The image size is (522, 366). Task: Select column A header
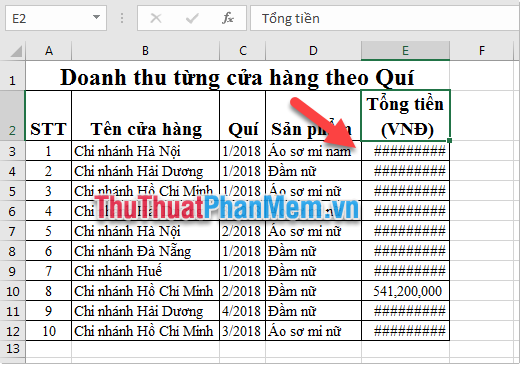coord(49,51)
